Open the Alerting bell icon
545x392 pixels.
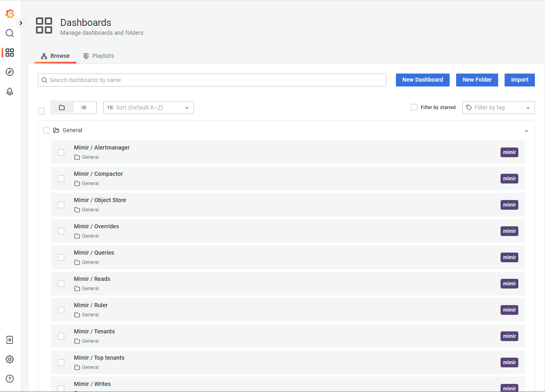click(x=10, y=91)
